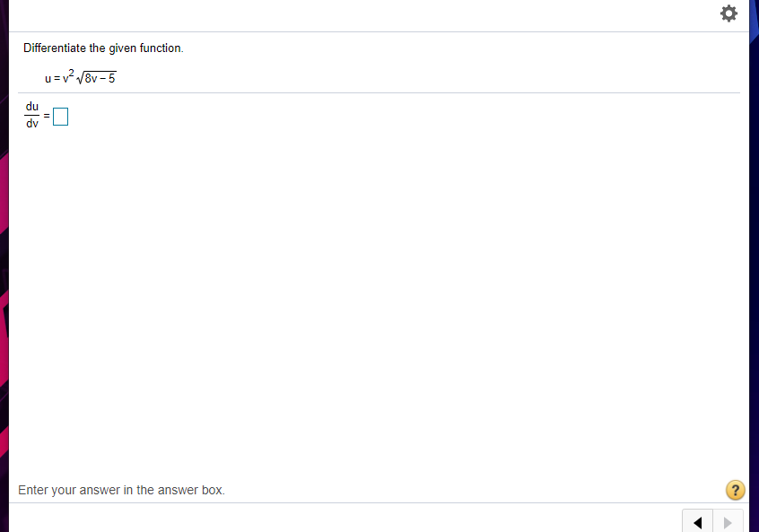The image size is (759, 532).
Task: Click the black left-arrow navigation icon
Action: (x=698, y=521)
